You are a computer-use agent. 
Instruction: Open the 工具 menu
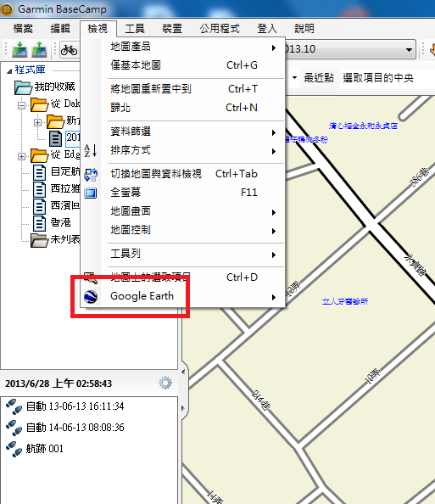coord(135,29)
